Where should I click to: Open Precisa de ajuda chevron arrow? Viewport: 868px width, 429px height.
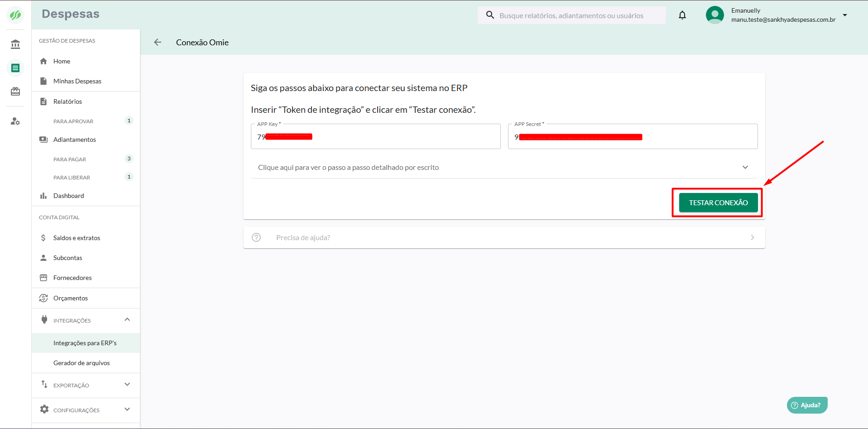pyautogui.click(x=753, y=237)
